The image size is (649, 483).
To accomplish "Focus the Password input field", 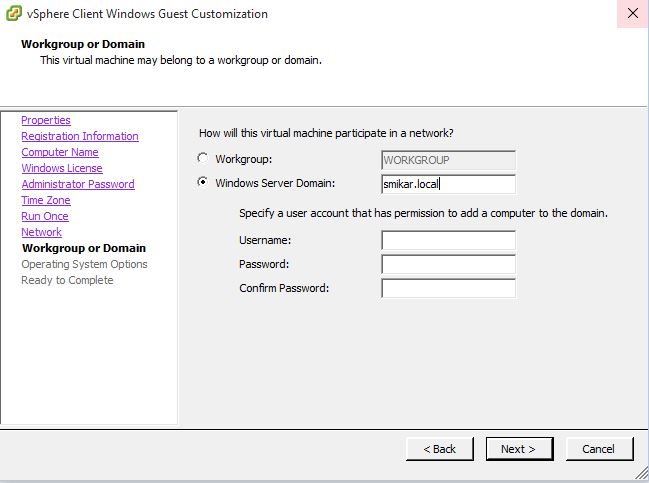I will 448,264.
